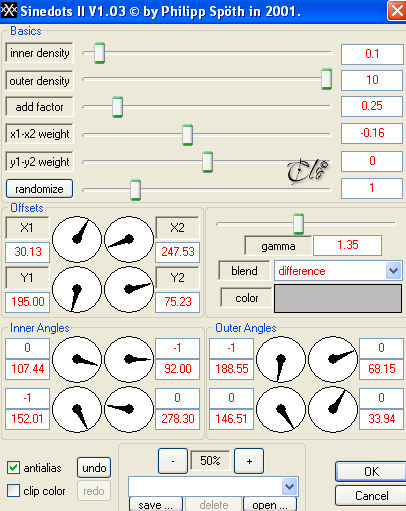This screenshot has width=406, height=511.
Task: Disable the antialias checkbox
Action: [x=13, y=468]
